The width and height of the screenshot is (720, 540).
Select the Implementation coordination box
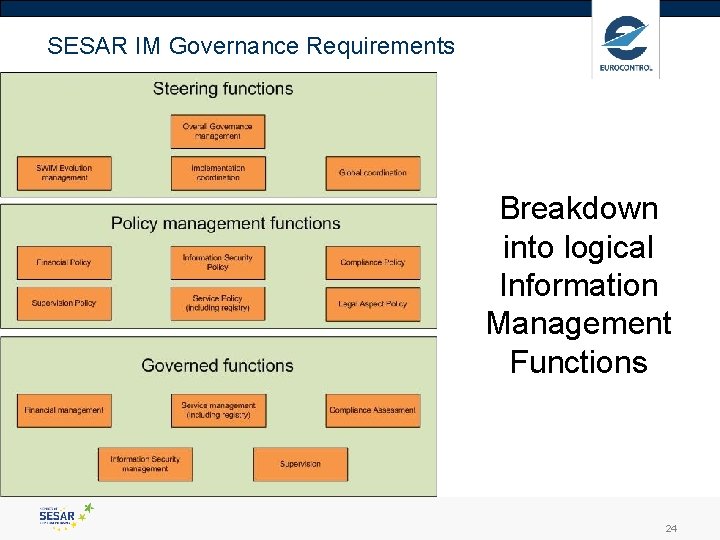218,173
